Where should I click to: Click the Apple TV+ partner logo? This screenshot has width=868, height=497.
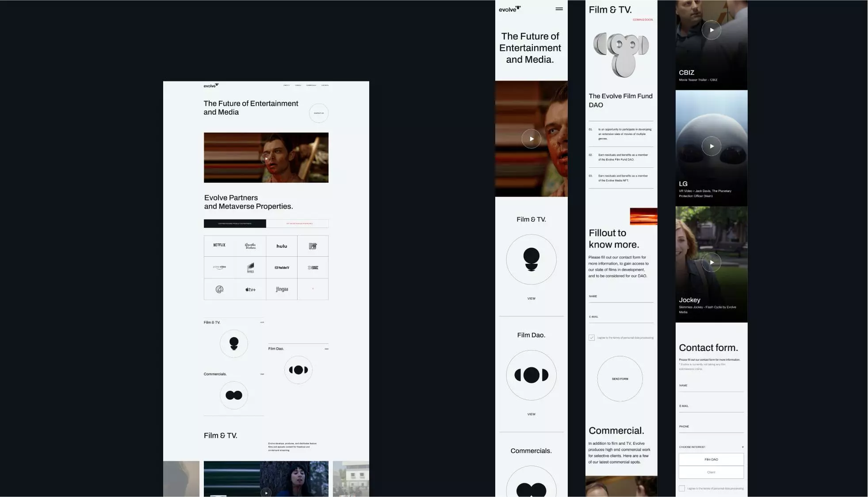tap(250, 289)
